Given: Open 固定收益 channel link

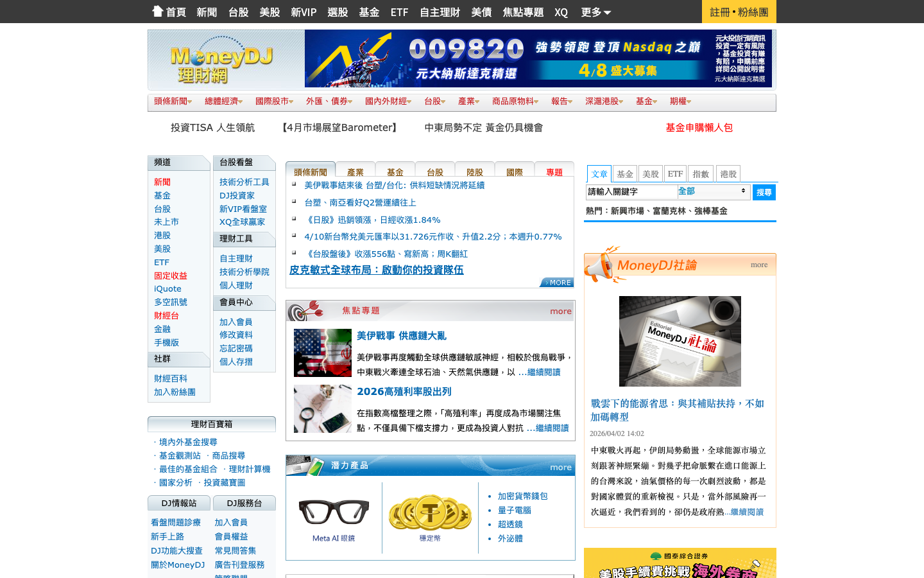Looking at the screenshot, I should click(171, 276).
